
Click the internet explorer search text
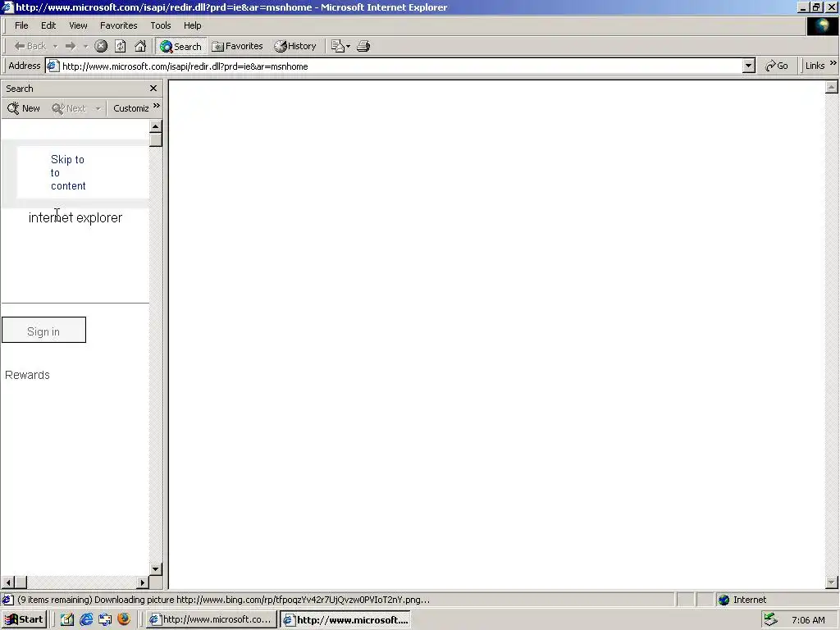click(75, 217)
